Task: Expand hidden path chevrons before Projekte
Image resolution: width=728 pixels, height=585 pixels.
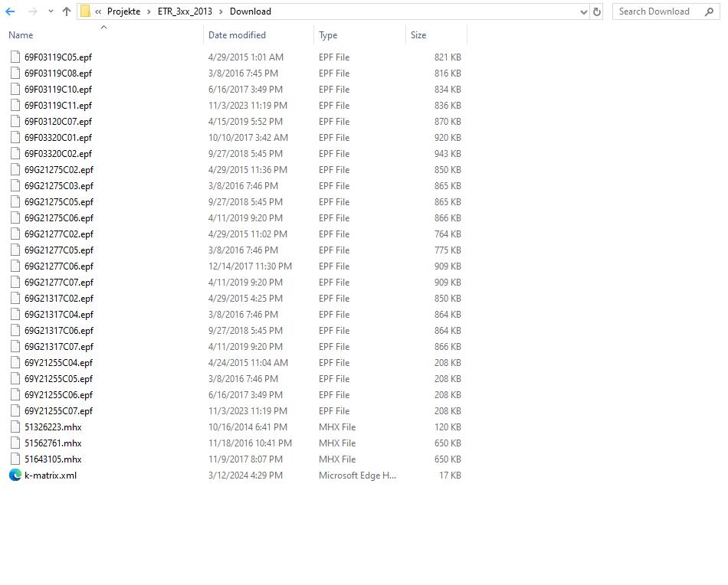Action: (98, 11)
